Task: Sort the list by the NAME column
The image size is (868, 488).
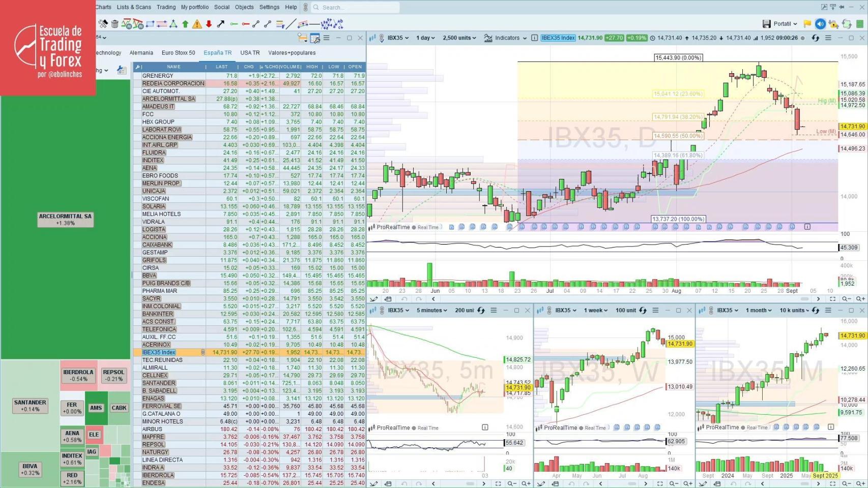Action: pyautogui.click(x=173, y=67)
